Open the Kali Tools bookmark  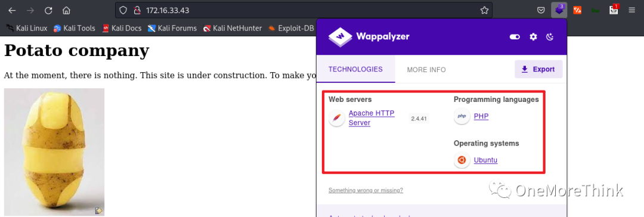click(75, 29)
